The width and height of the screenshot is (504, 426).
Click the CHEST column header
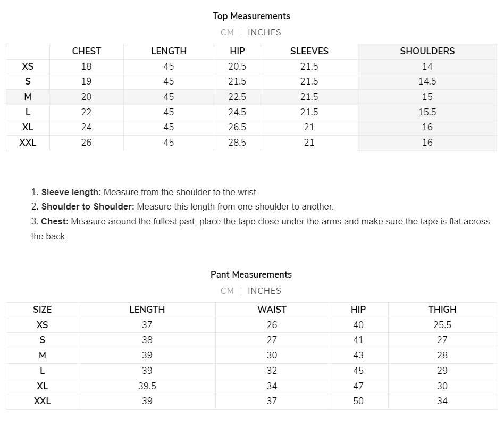point(87,51)
